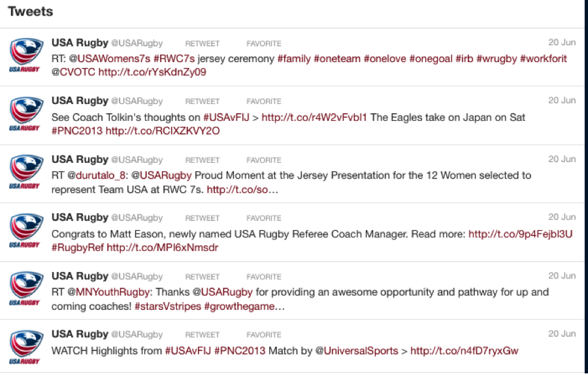Open the #family hashtag
Screen dimensions: 588x374
pos(293,59)
